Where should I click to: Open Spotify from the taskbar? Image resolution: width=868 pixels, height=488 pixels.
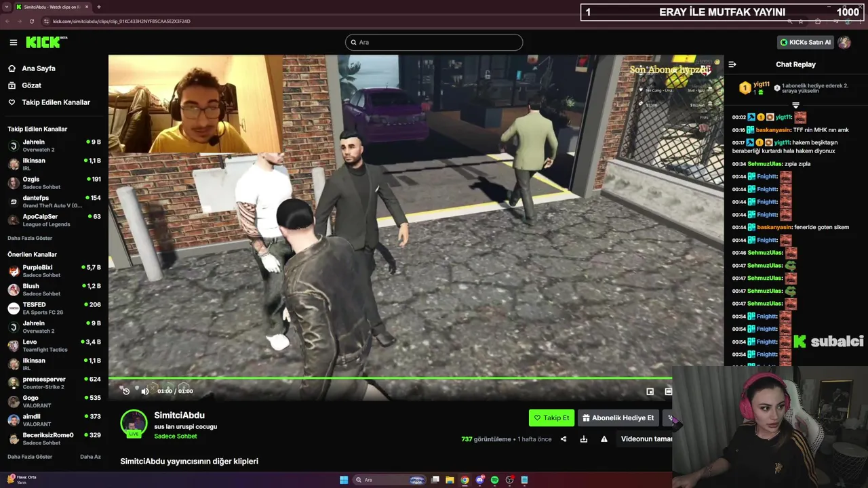point(494,480)
